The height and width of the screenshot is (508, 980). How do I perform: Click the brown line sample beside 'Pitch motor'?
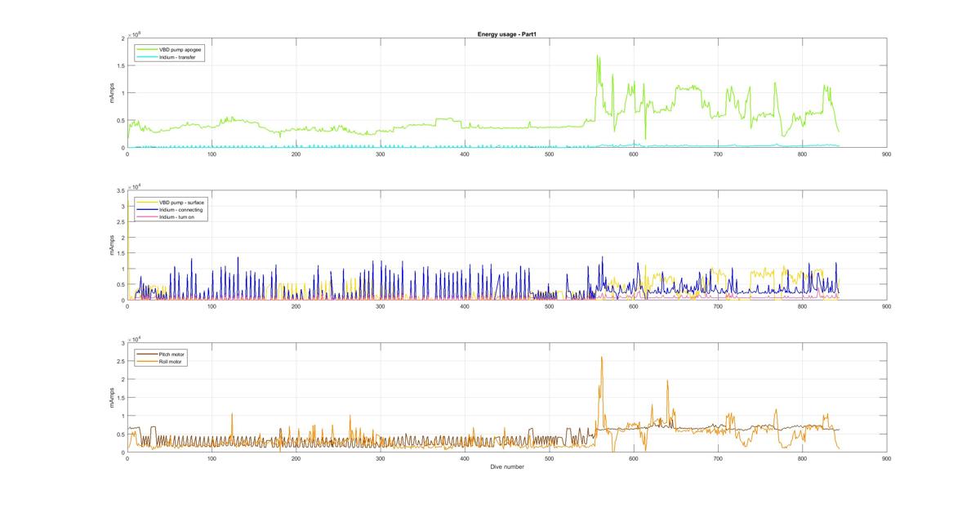click(x=147, y=354)
